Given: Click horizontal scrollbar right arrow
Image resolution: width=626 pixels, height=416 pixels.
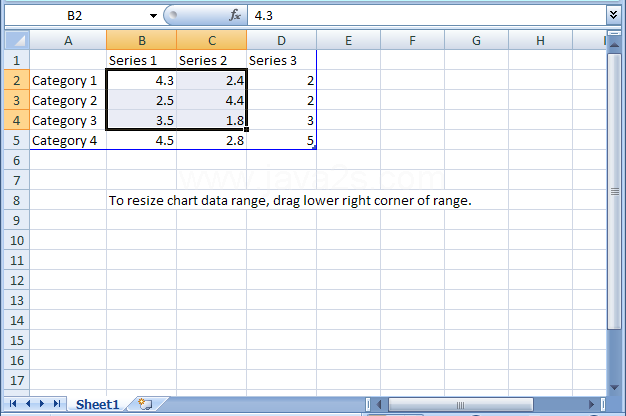Looking at the screenshot, I should point(591,404).
